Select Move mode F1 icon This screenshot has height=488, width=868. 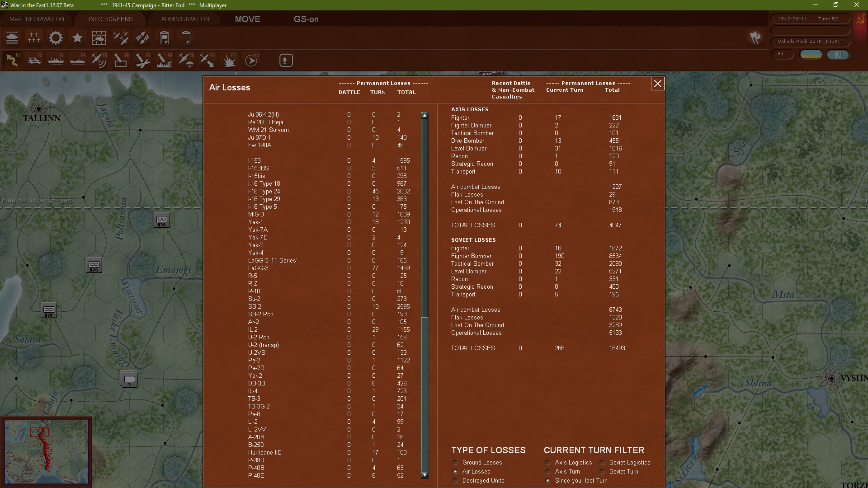point(12,60)
